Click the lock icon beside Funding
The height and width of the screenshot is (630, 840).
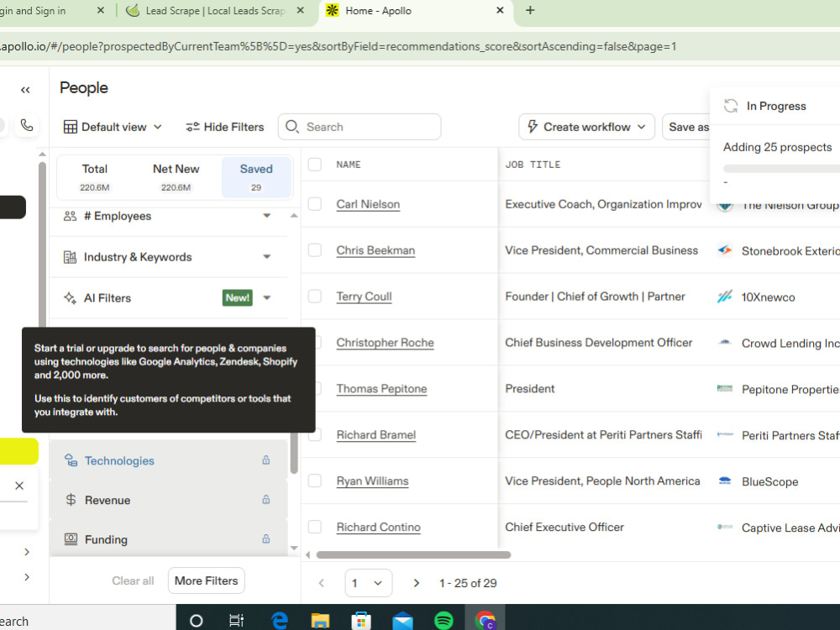pos(265,538)
